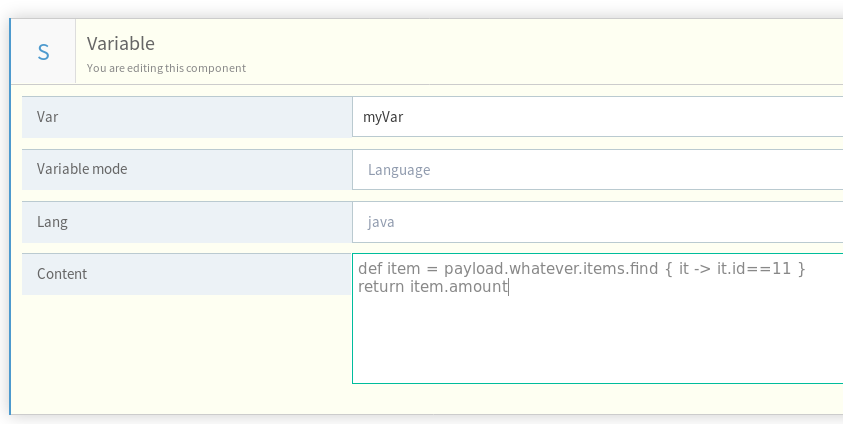843x424 pixels.
Task: Click the blue S component icon
Action: pos(43,53)
